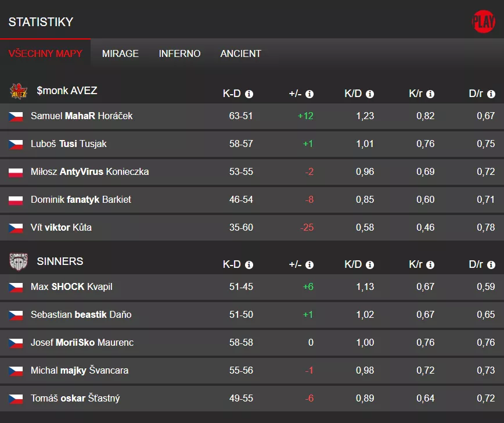This screenshot has height=423, width=504.
Task: Click the $monk AVEZ team logo
Action: tap(19, 91)
